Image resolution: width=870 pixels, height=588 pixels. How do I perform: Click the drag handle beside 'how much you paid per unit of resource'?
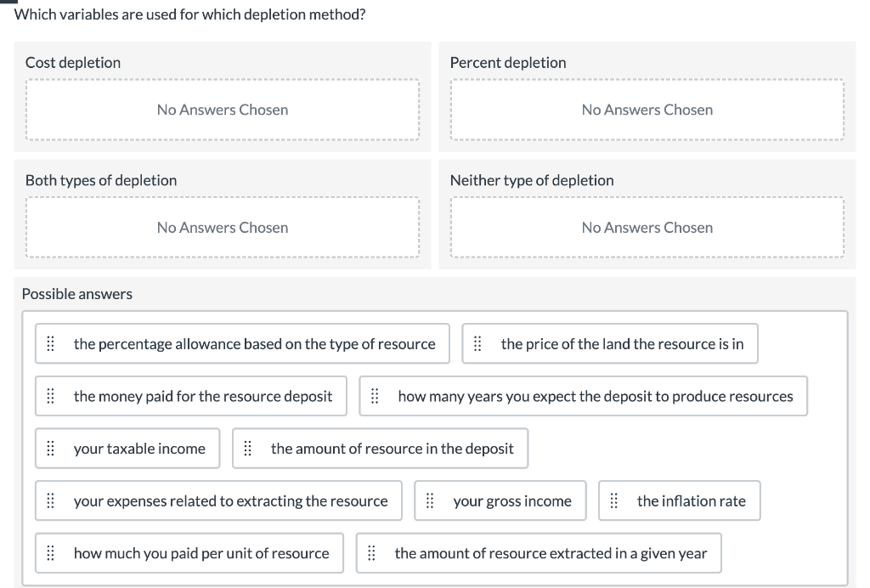coord(51,553)
